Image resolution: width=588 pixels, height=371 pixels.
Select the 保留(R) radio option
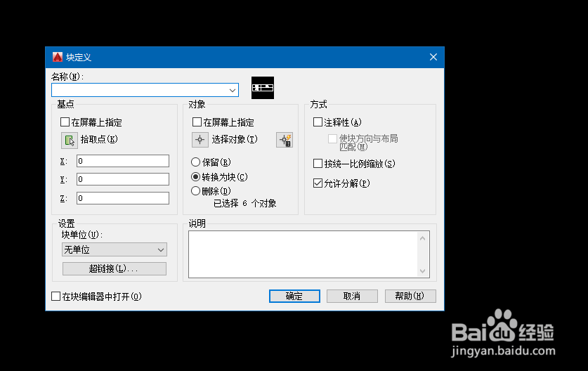195,162
